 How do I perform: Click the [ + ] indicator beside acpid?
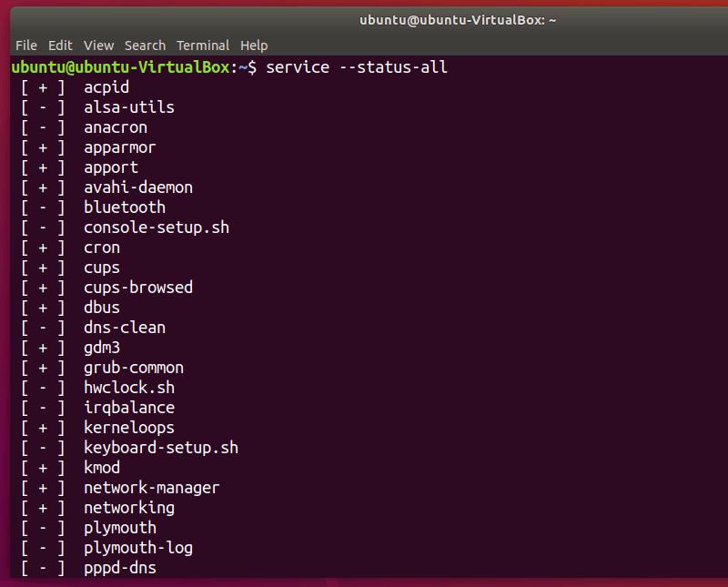41,86
